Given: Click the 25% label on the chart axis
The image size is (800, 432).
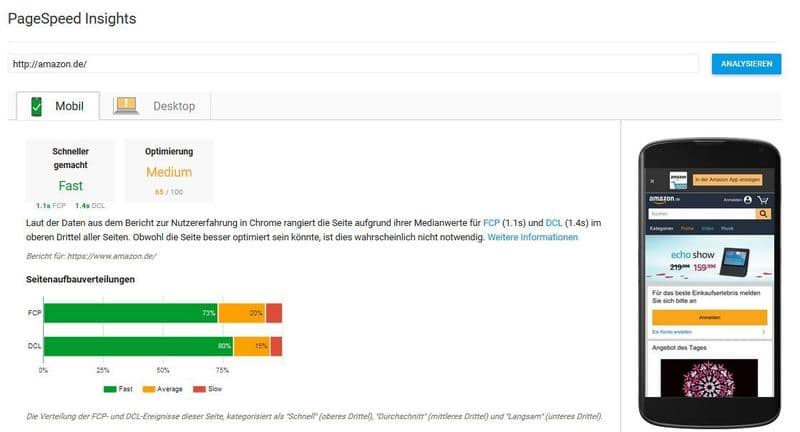Looking at the screenshot, I should pyautogui.click(x=103, y=370).
